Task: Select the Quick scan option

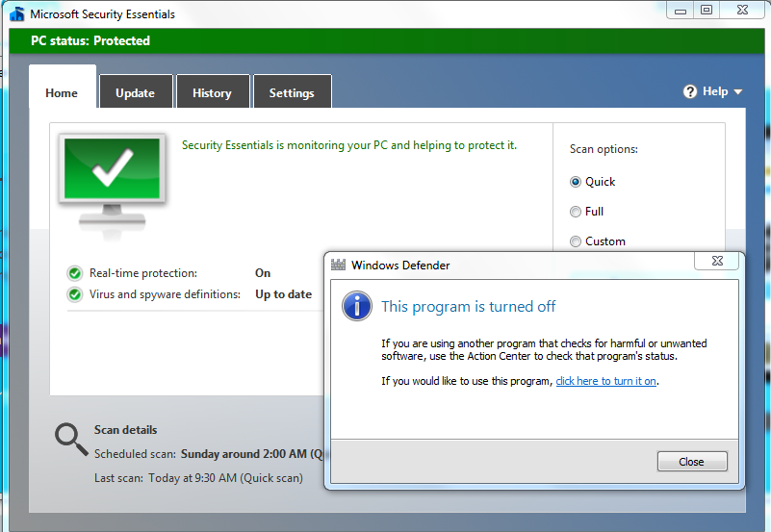Action: pos(576,182)
